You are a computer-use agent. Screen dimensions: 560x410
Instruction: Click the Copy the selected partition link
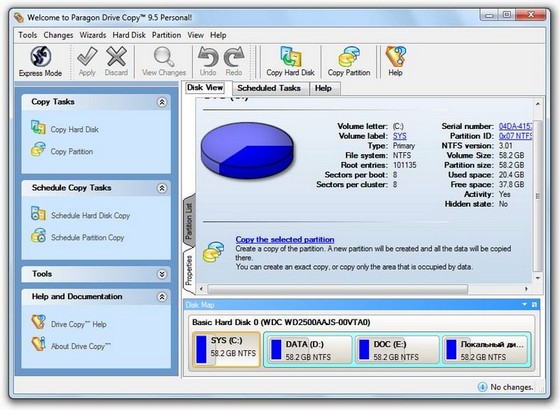285,240
